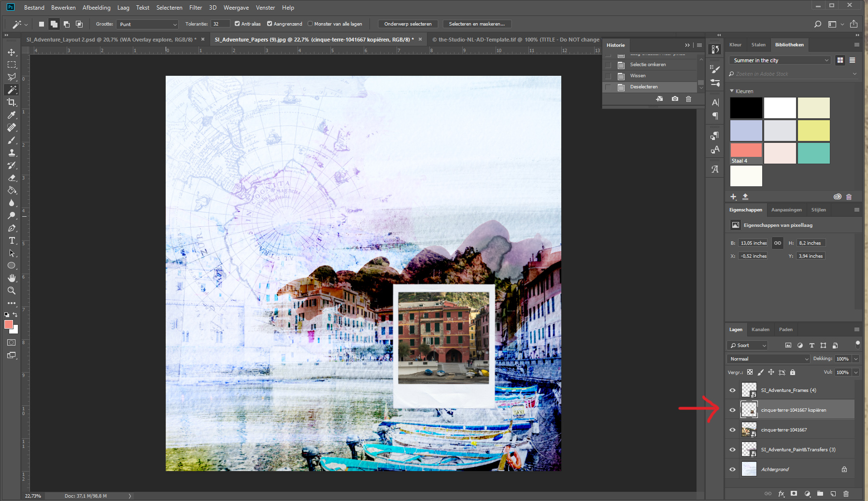The width and height of the screenshot is (868, 501).
Task: Hide the Achtergrond layer
Action: point(732,469)
